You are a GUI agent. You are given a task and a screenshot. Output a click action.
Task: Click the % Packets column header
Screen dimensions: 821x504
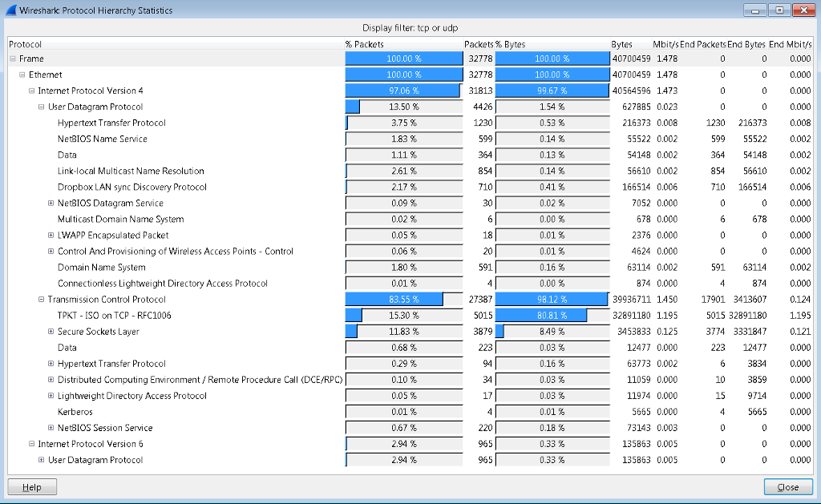pyautogui.click(x=404, y=45)
